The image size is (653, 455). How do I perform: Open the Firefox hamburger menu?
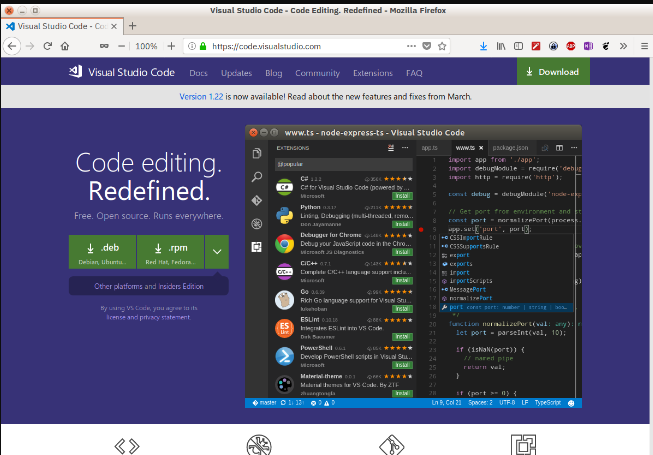pyautogui.click(x=644, y=46)
